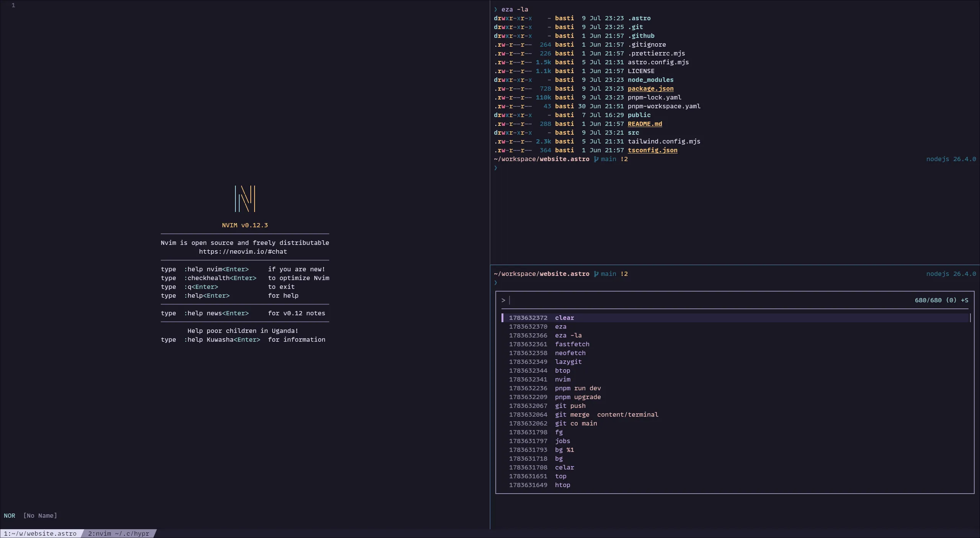Click the underlined package.json file

(x=650, y=89)
